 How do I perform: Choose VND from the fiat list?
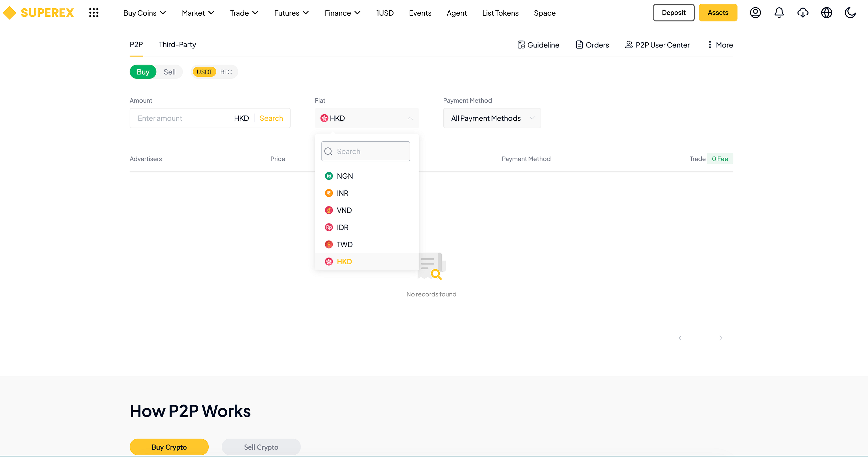[367, 210]
